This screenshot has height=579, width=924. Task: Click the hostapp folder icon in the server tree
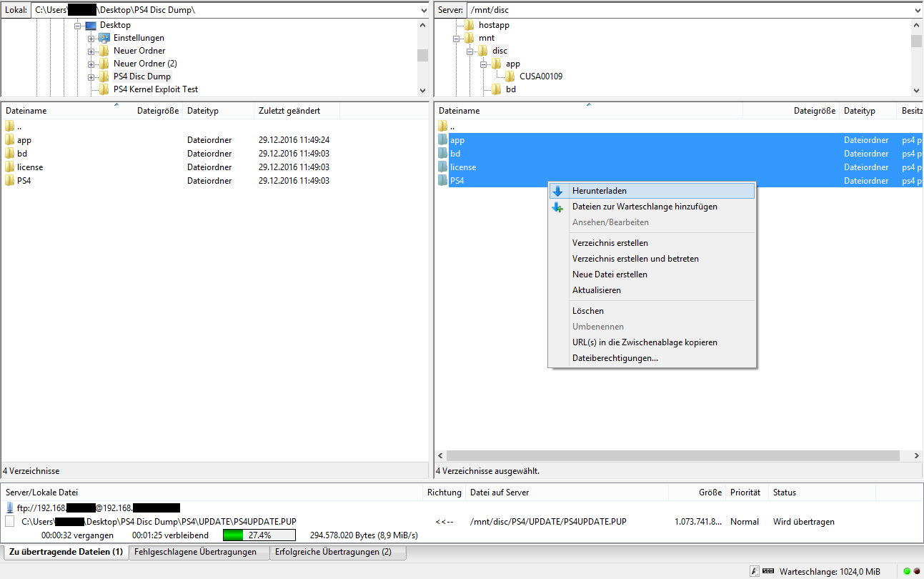470,25
